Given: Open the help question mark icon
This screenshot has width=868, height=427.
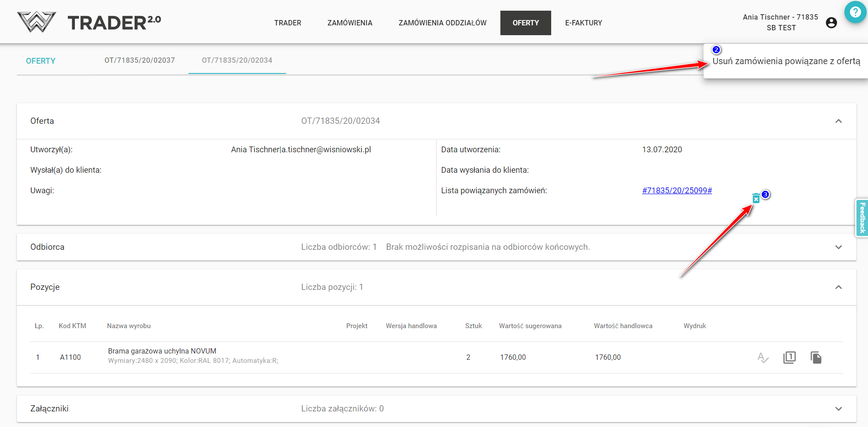Looking at the screenshot, I should [x=855, y=12].
